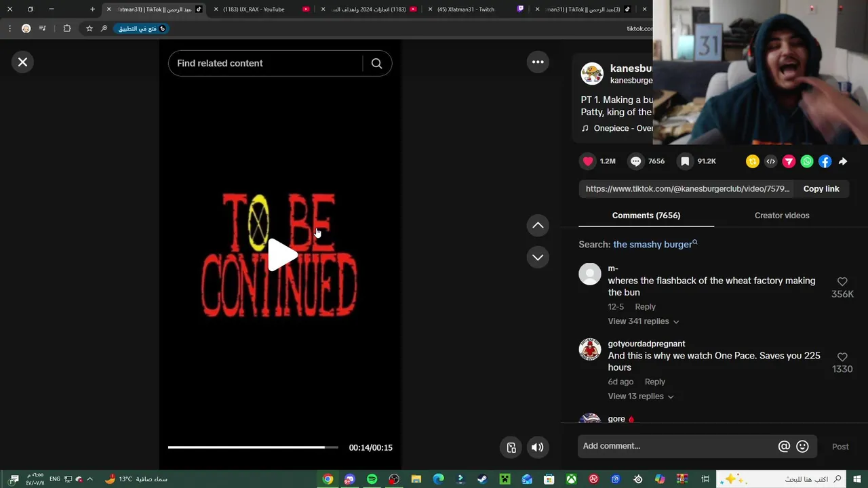Click the yellow repost icon

coord(752,161)
